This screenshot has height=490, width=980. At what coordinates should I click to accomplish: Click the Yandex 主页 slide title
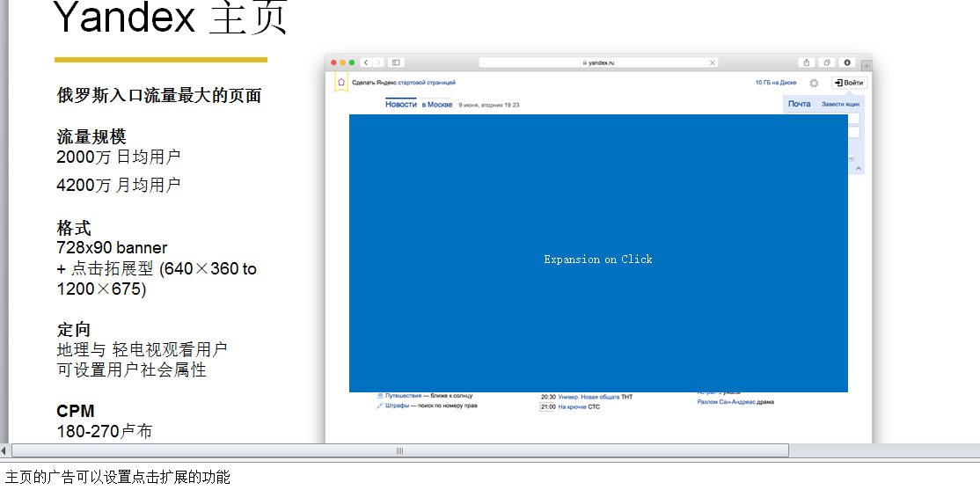(x=171, y=18)
